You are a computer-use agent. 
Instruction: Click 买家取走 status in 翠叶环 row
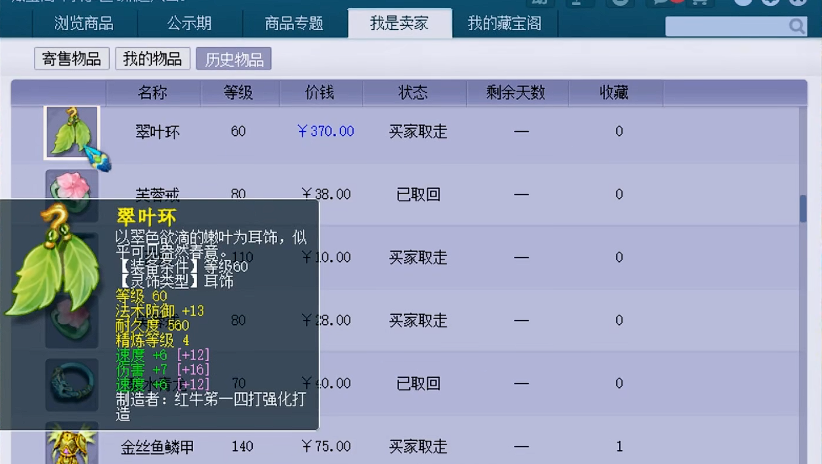418,132
